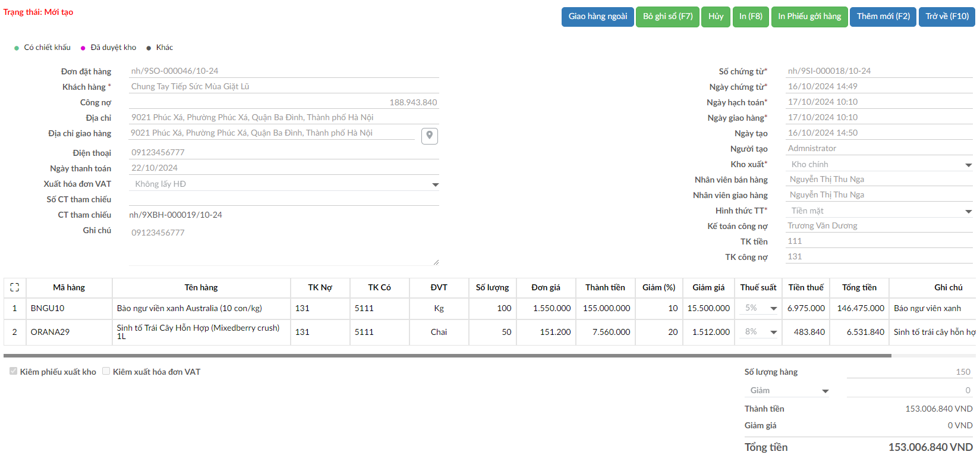Click the Số lượng column header
This screenshot has width=980, height=461.
pyautogui.click(x=493, y=287)
